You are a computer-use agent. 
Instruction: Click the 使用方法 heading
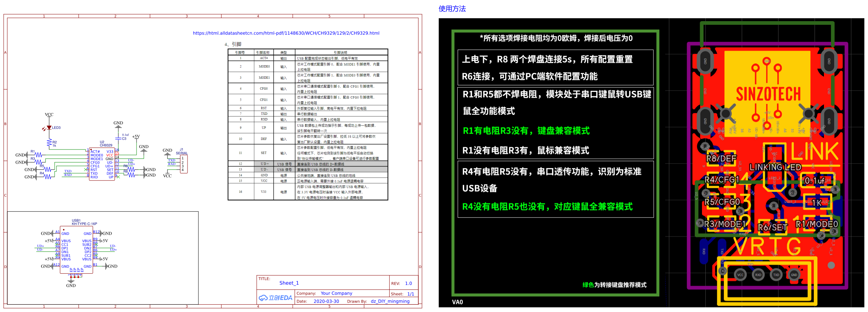click(452, 9)
